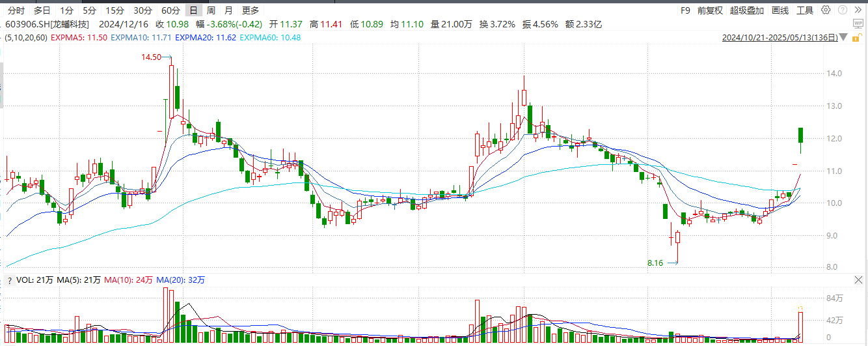This screenshot has width=868, height=346.
Task: Click the EXPMA10: 11.71 label
Action: click(x=141, y=38)
